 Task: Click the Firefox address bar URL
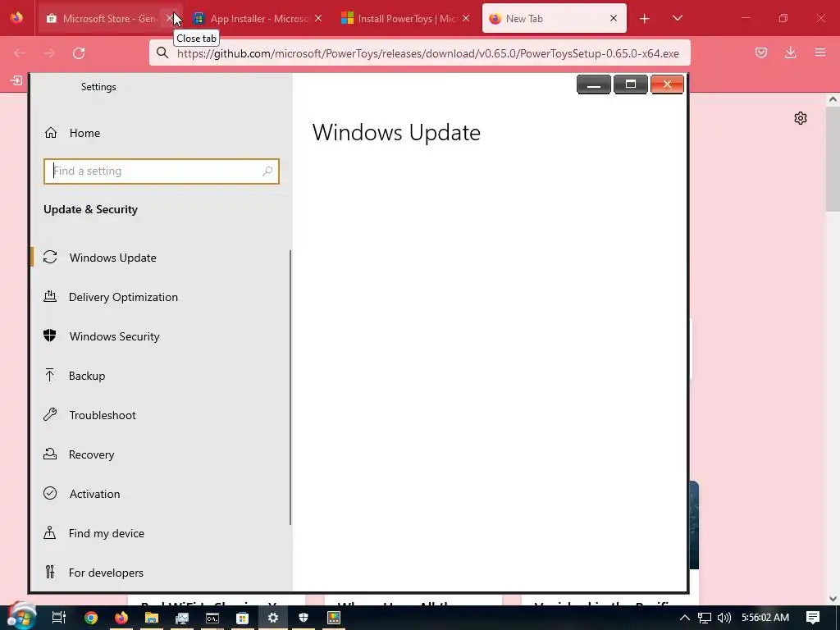pos(427,53)
